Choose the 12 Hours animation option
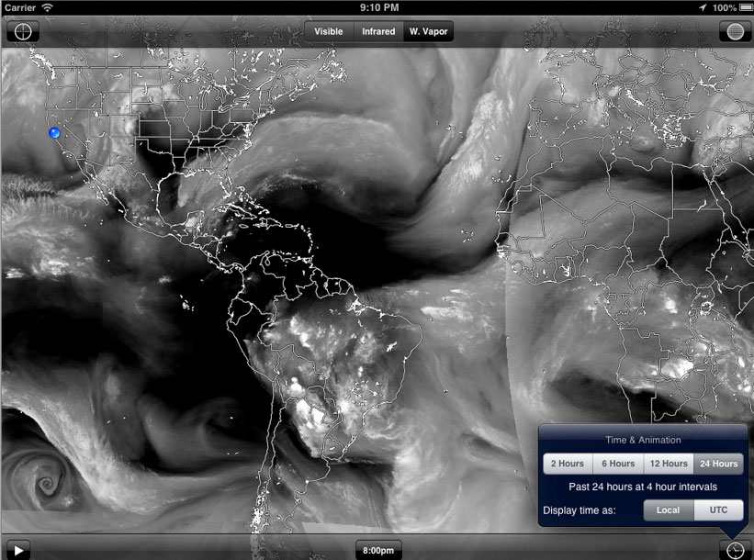The image size is (754, 560). click(668, 464)
